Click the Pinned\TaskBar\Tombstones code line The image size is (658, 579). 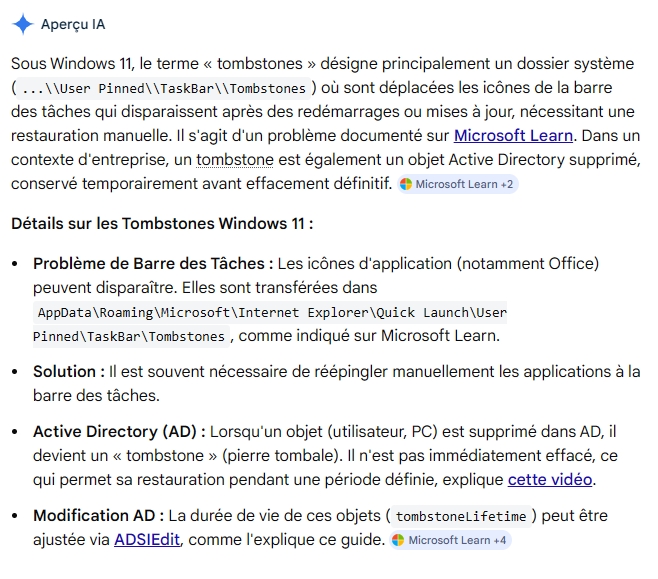(131, 336)
